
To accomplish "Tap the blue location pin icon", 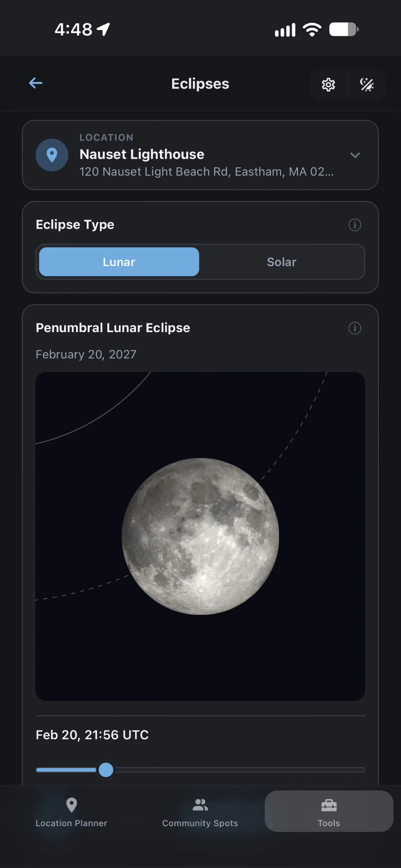I will click(x=52, y=155).
